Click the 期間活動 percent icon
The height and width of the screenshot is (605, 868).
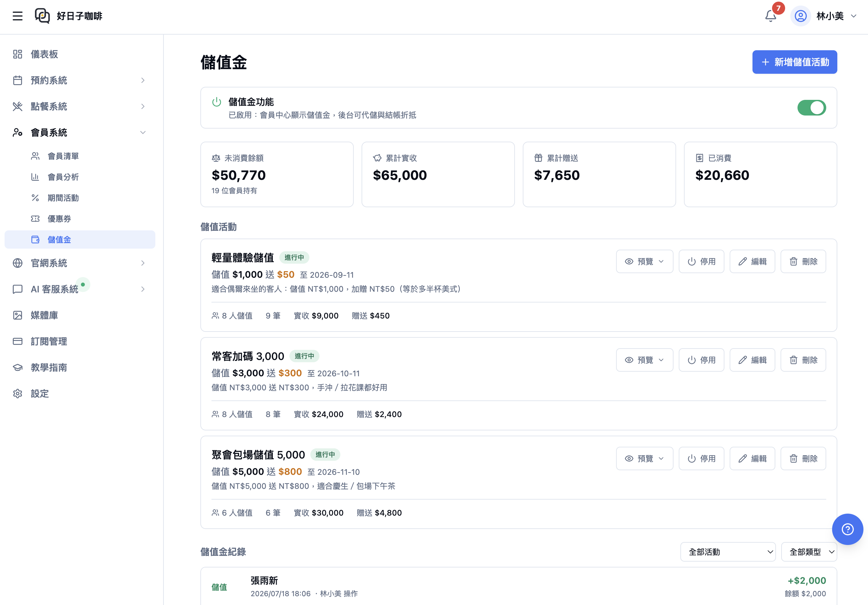[x=35, y=198]
